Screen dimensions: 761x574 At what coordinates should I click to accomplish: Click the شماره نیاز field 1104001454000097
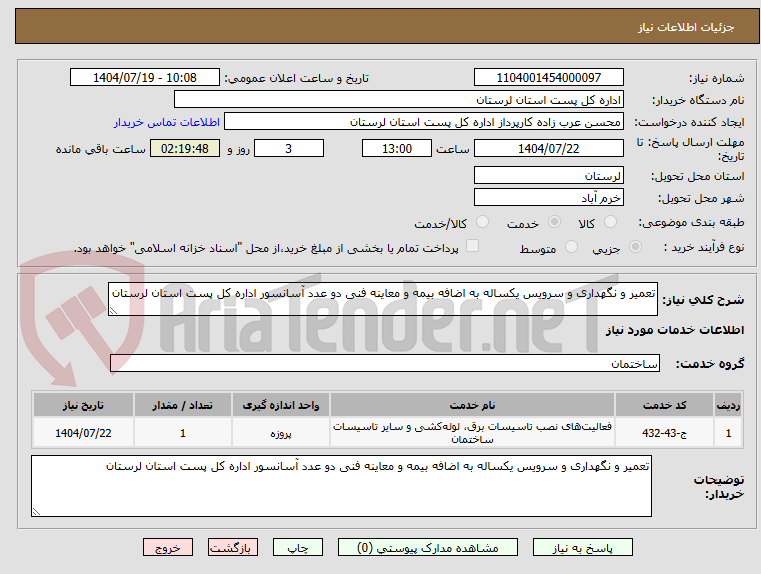(548, 78)
